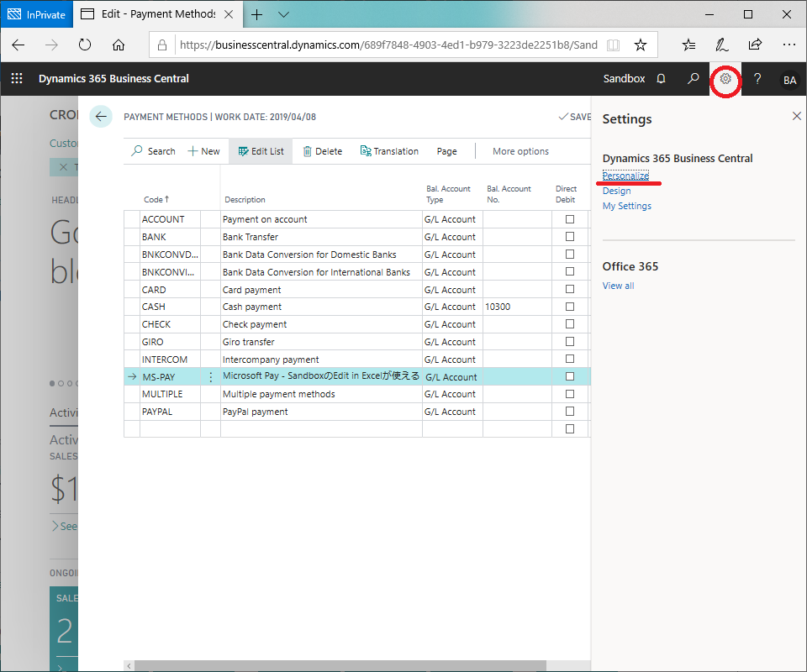The width and height of the screenshot is (807, 672).
Task: Toggle reading view in the address bar
Action: [613, 45]
